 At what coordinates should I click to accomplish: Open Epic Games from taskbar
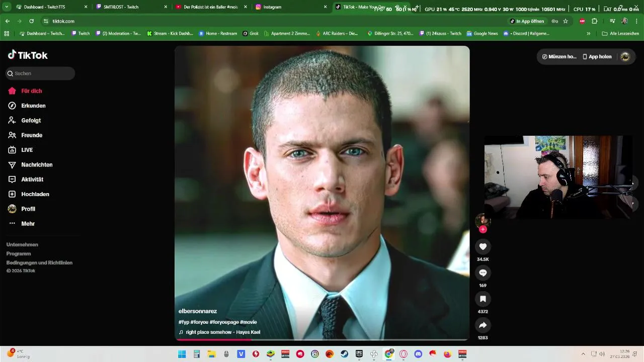pos(359,354)
